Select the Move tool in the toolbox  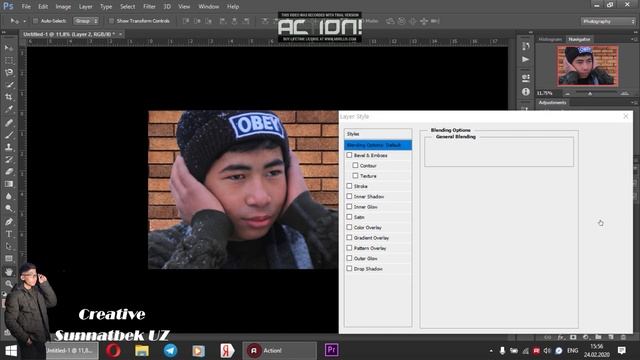pos(9,48)
